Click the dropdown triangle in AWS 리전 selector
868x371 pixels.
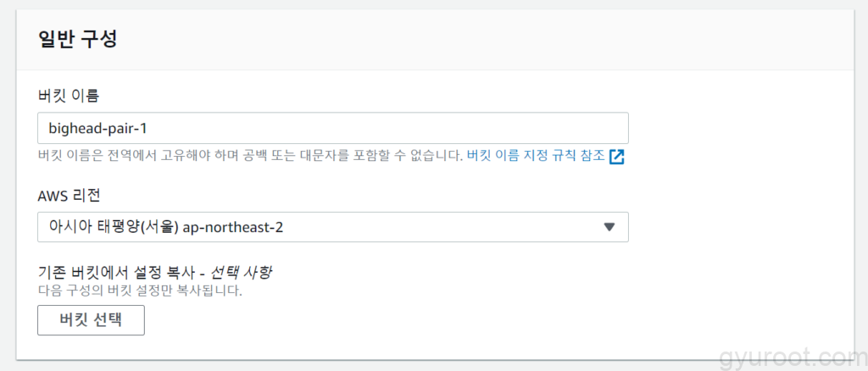609,227
